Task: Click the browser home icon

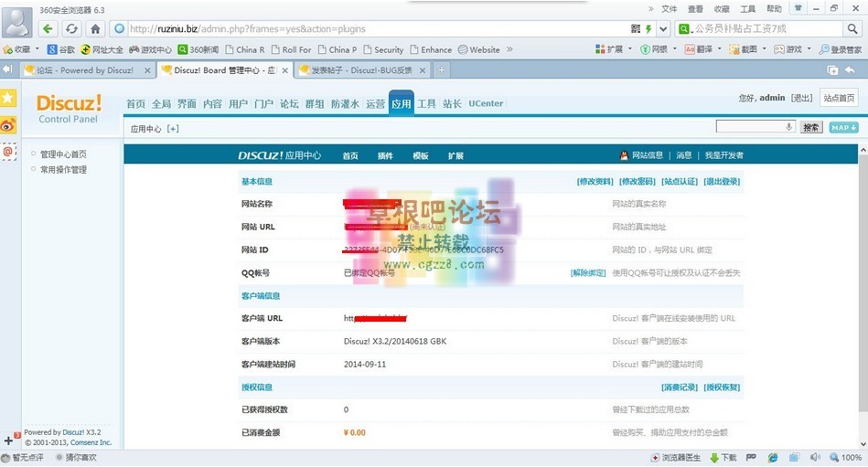Action: click(x=95, y=29)
